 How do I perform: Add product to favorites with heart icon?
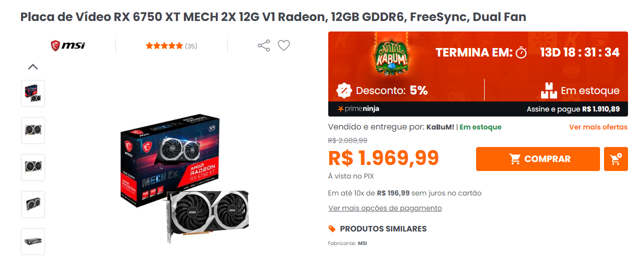(284, 45)
